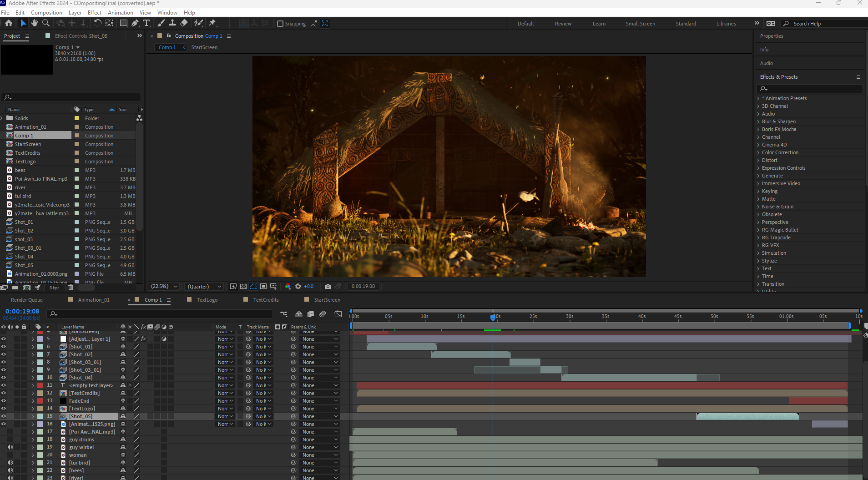The width and height of the screenshot is (868, 480).
Task: Toggle Fast Previews icon in viewer
Action: [x=233, y=286]
